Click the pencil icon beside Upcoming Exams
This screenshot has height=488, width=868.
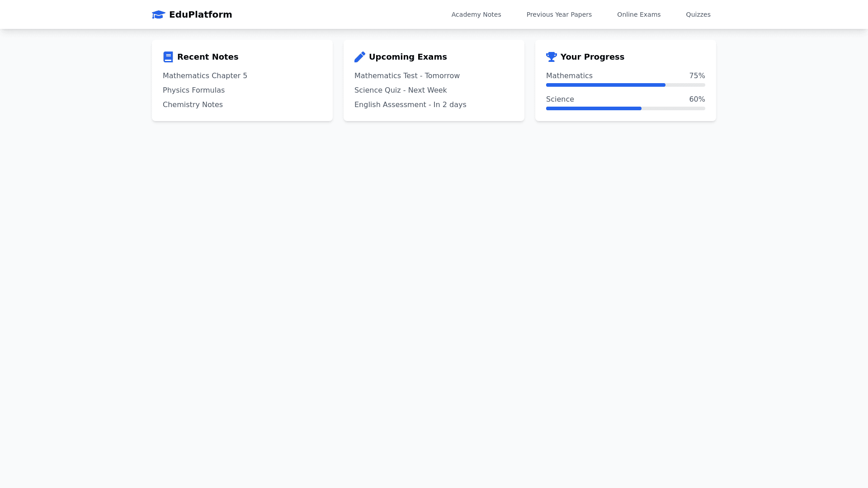click(x=360, y=57)
